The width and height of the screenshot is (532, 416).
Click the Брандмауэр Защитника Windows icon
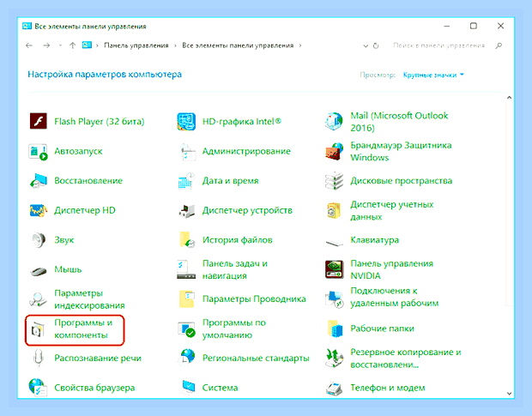pyautogui.click(x=334, y=151)
